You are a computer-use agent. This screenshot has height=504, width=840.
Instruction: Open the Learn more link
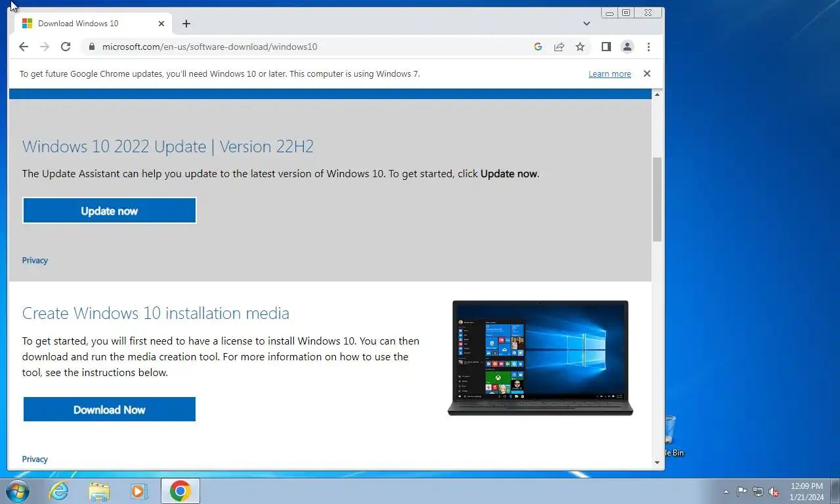(x=610, y=74)
